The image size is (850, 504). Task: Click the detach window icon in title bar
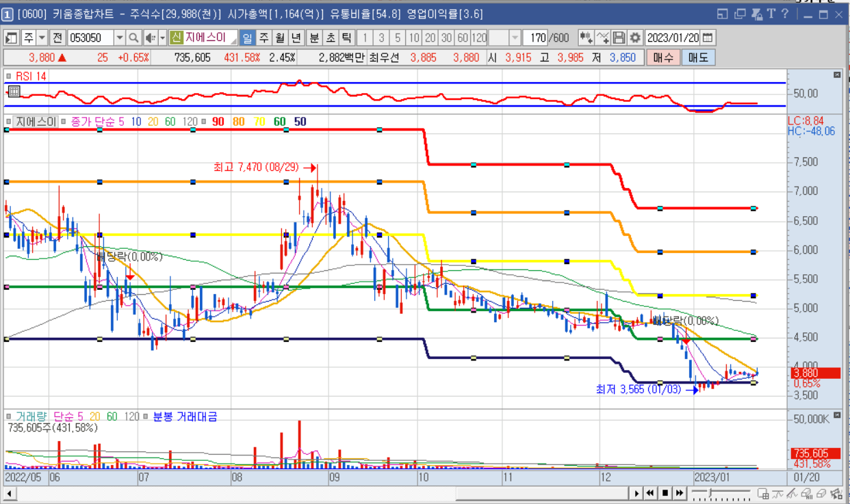[x=723, y=14]
